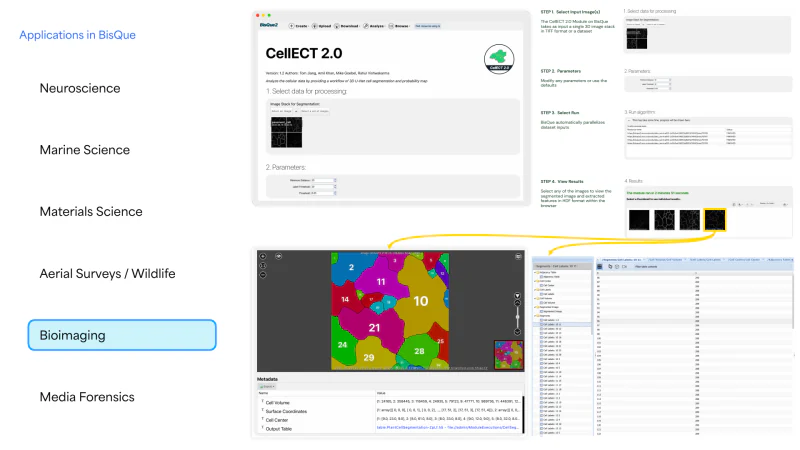Click the first result thumbnail in Step 4
This screenshot has width=800, height=450.
pos(639,220)
